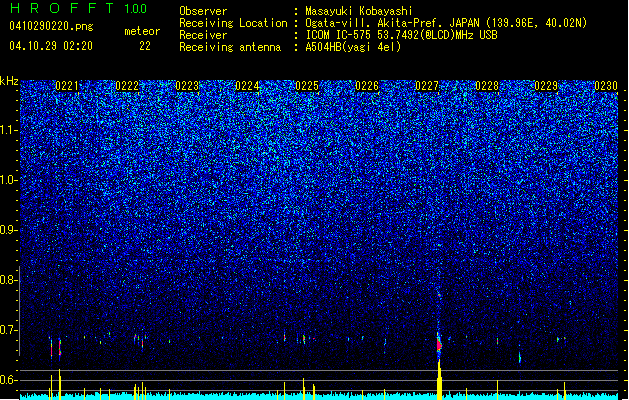The height and width of the screenshot is (400, 629).
Task: Click the tallest yellow power spike at 0227
Action: pos(439,379)
